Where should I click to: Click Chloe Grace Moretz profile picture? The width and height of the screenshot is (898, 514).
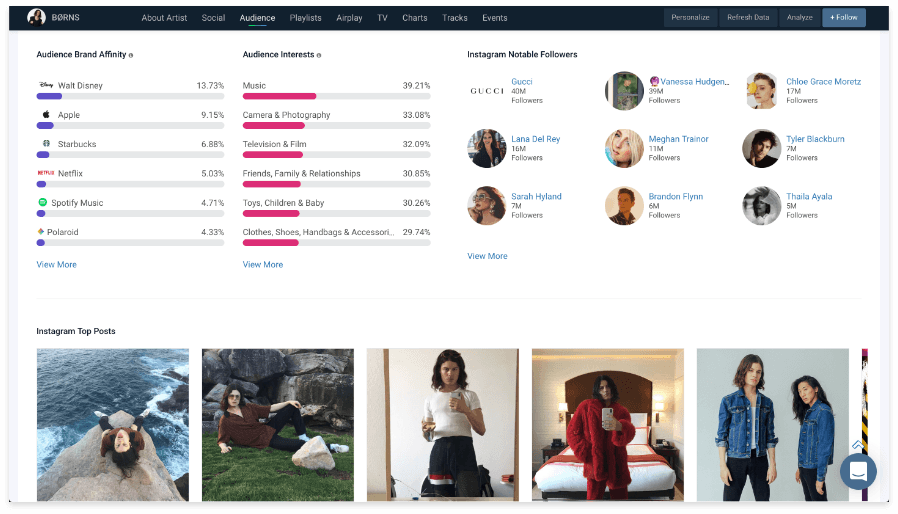(x=762, y=91)
